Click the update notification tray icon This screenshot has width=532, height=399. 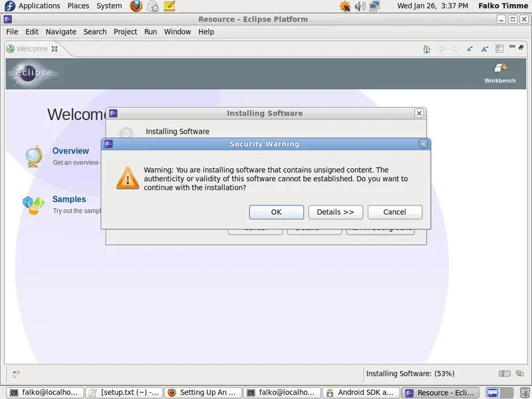point(344,6)
